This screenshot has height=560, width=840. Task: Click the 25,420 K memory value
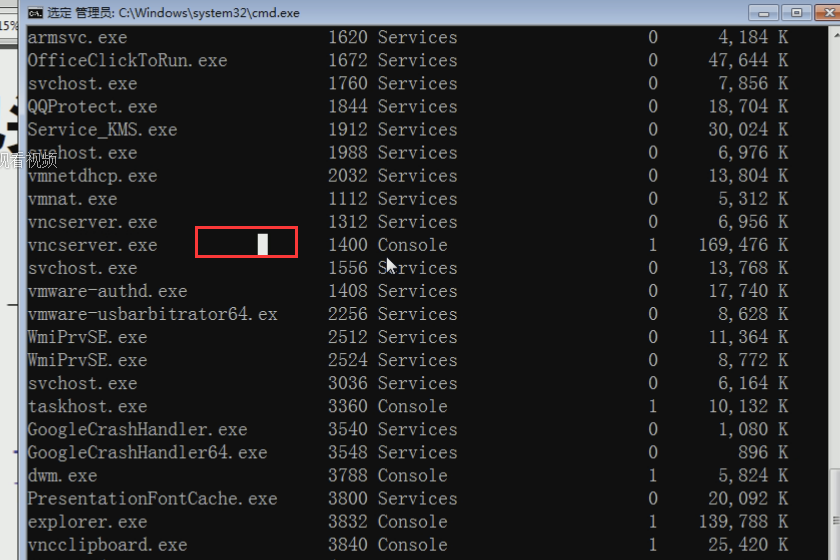tap(748, 544)
